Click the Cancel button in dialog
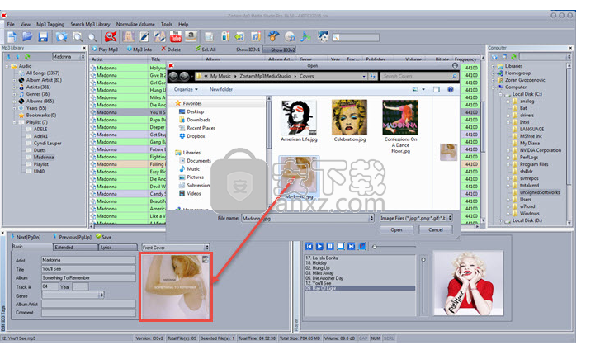600x364 pixels. (436, 229)
